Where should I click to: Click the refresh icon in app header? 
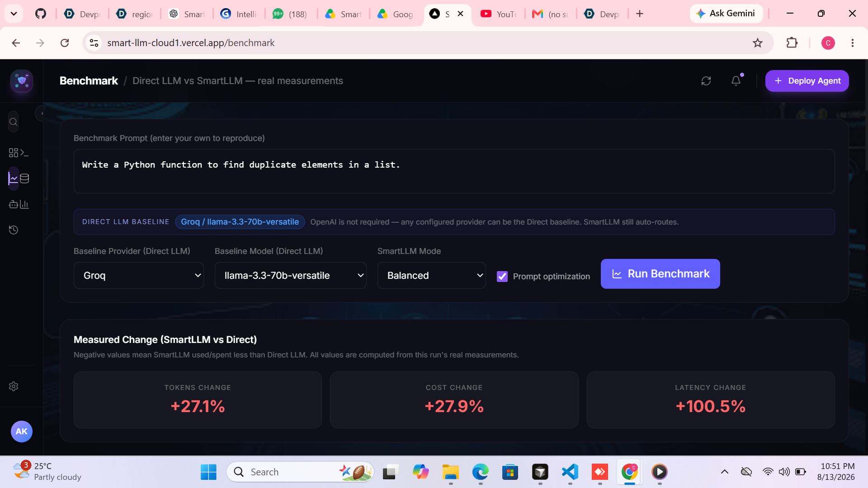[x=706, y=81]
